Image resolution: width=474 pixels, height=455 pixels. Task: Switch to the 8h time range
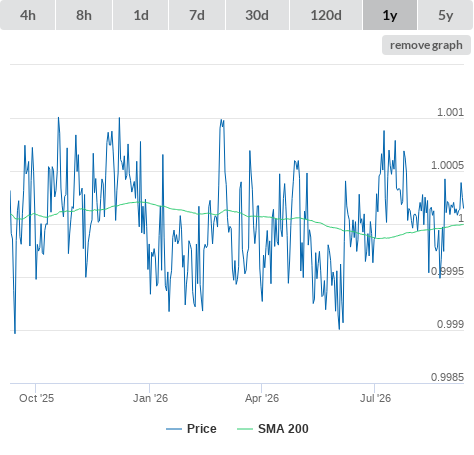pos(84,15)
